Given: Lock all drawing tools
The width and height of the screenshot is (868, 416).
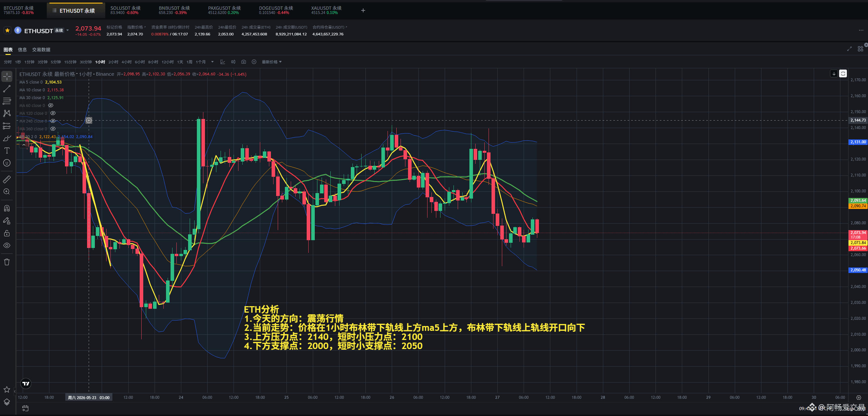Looking at the screenshot, I should pyautogui.click(x=7, y=233).
